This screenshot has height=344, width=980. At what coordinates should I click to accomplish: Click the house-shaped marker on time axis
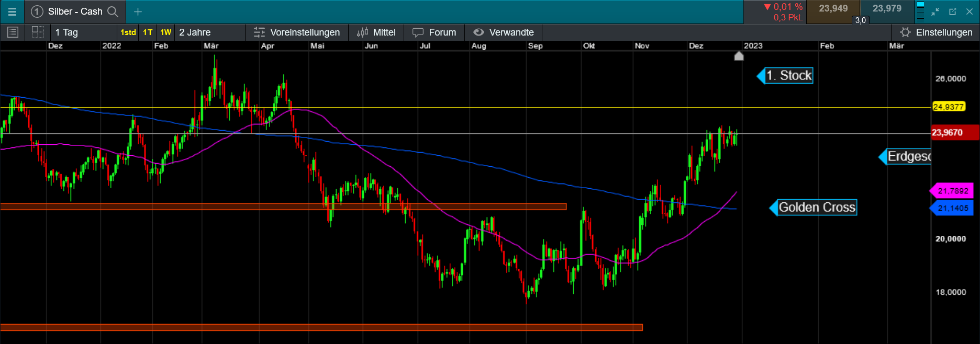(x=739, y=55)
